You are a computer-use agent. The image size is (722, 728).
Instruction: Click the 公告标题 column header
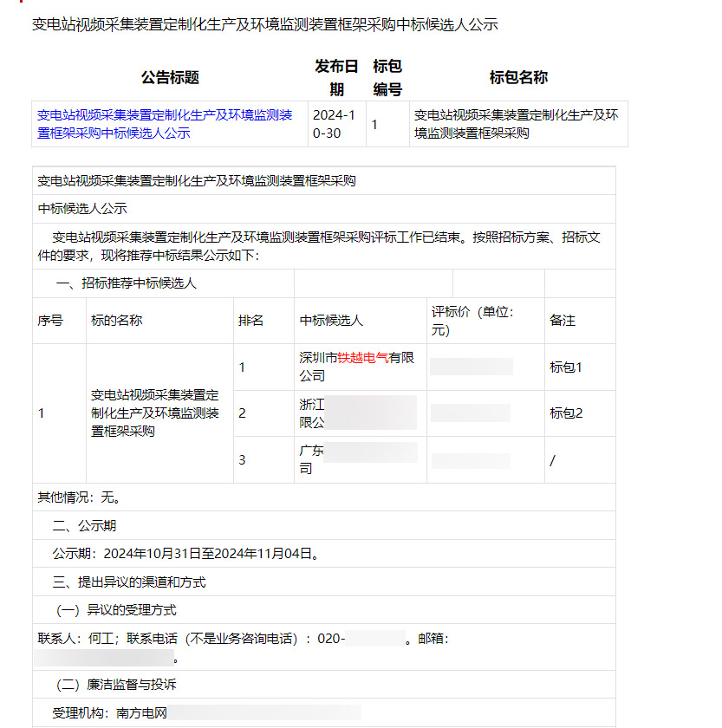coord(170,77)
